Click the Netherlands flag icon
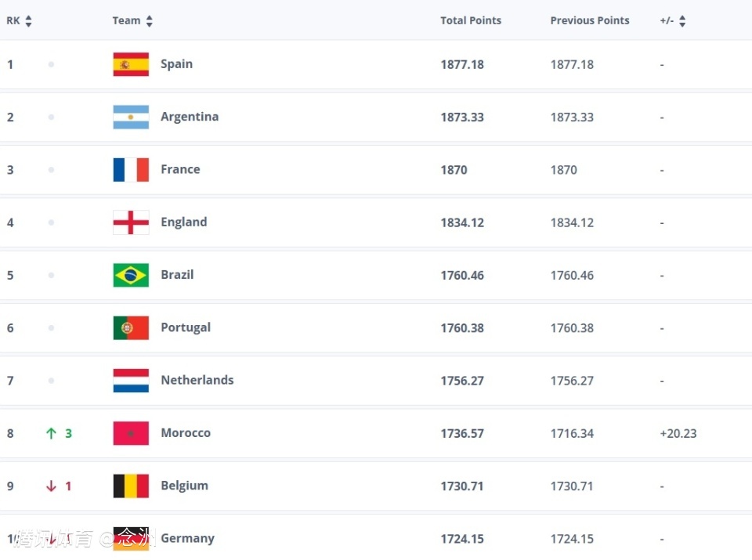Screen dimensions: 752x560 [131, 381]
